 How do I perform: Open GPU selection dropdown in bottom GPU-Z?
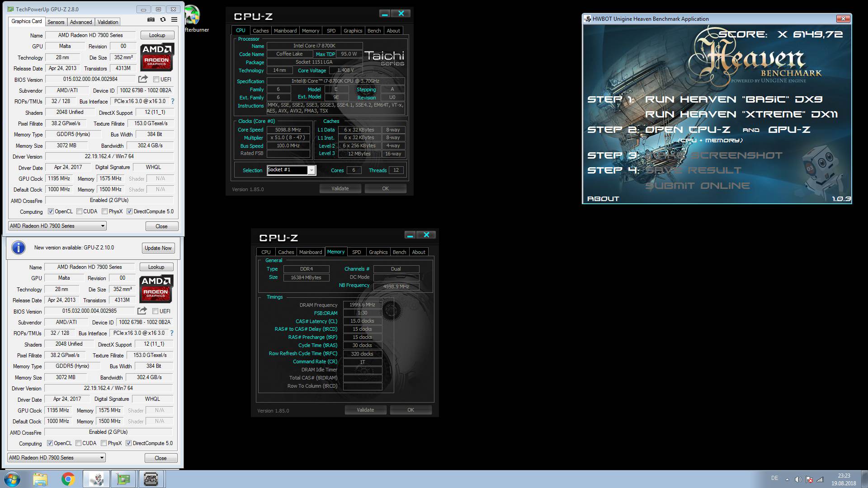click(x=56, y=458)
